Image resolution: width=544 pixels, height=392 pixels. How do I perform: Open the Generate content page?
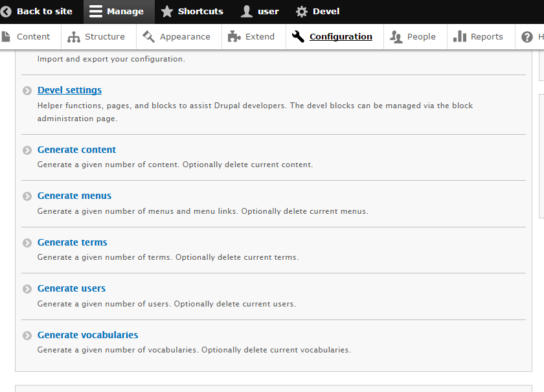[x=76, y=150]
